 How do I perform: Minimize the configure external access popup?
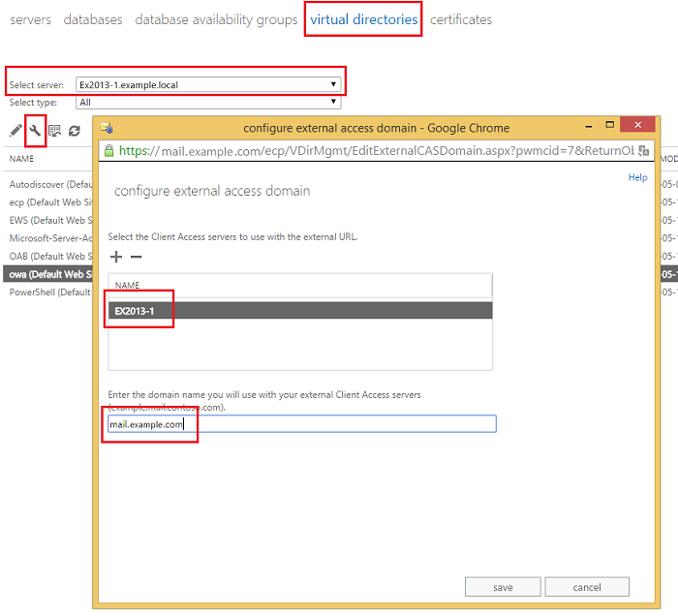tap(589, 126)
